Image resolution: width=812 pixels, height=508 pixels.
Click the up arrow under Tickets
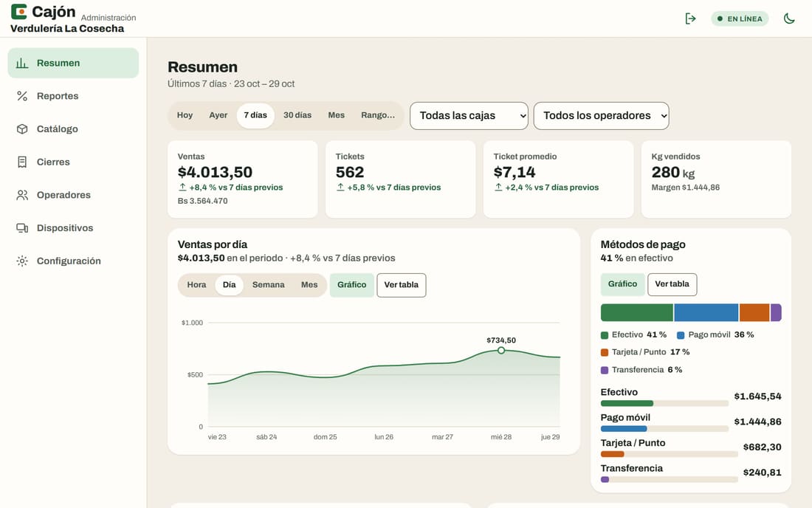point(340,187)
